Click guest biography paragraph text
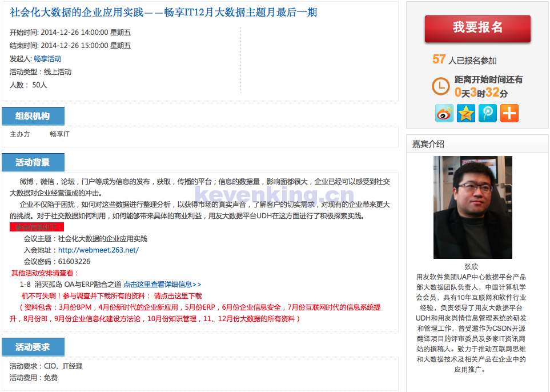Image resolution: width=550 pixels, height=392 pixels. (x=471, y=323)
